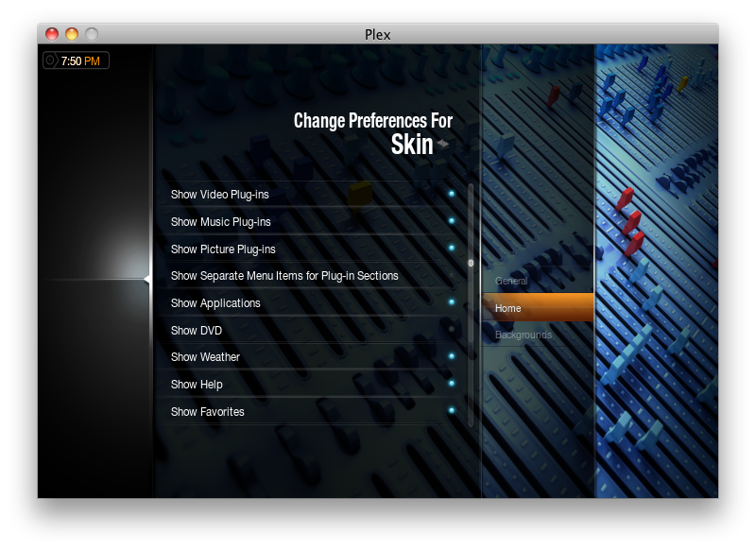
Task: Enable Separate Menu Items for Plug-in Sections
Action: coord(452,275)
